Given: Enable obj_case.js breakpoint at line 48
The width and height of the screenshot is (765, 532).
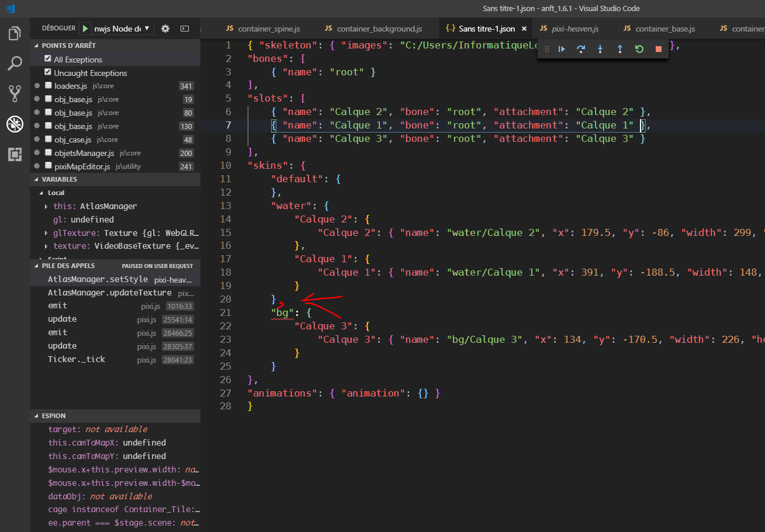Looking at the screenshot, I should point(49,140).
